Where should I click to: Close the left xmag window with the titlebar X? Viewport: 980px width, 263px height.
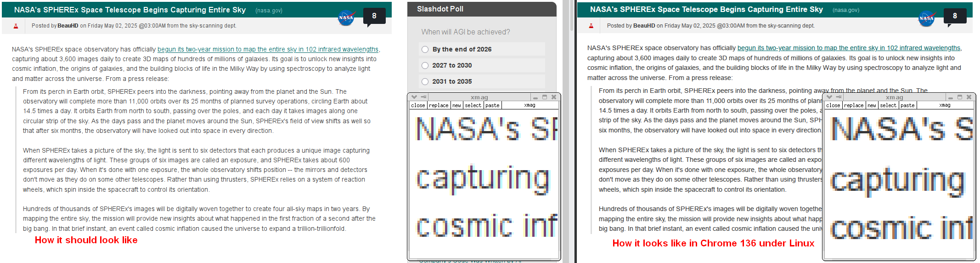pos(554,97)
